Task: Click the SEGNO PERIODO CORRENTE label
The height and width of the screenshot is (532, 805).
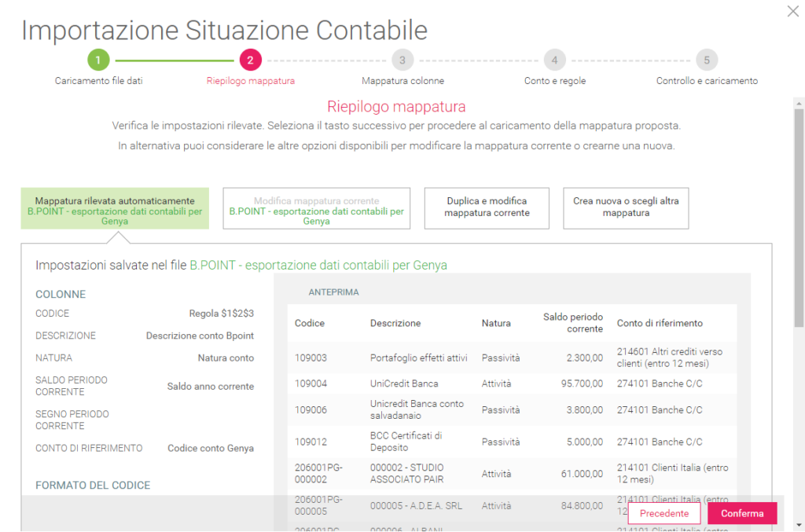Action: pos(72,420)
